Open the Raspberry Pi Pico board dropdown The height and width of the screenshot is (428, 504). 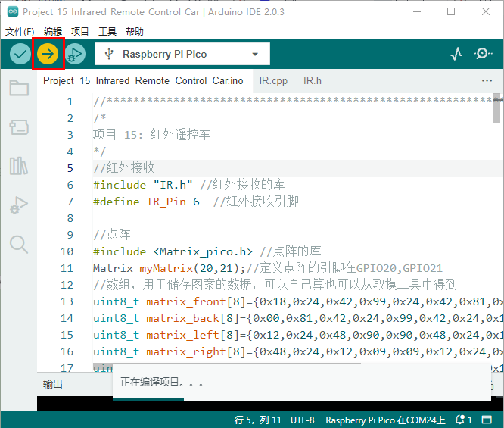point(182,54)
